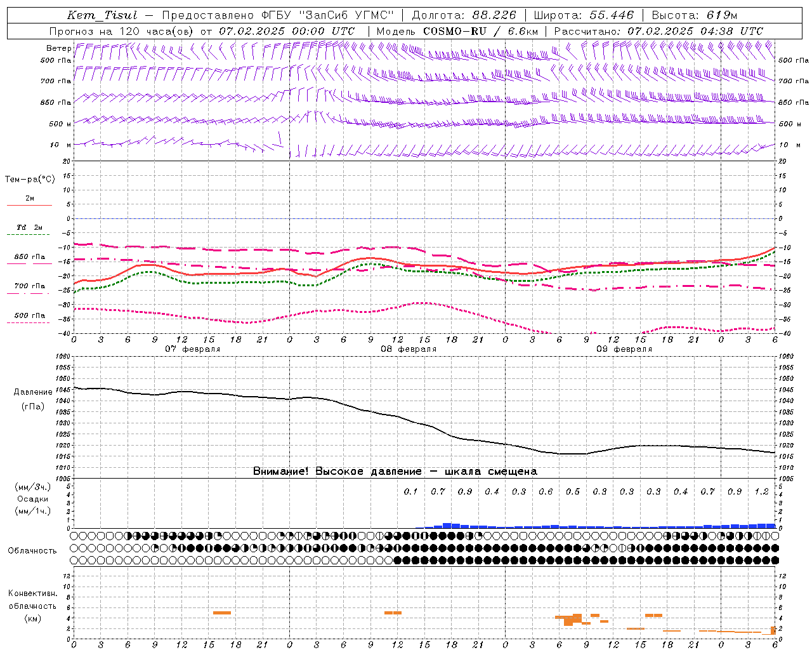Click the '09 февраля' date label
The image size is (812, 650).
[624, 349]
